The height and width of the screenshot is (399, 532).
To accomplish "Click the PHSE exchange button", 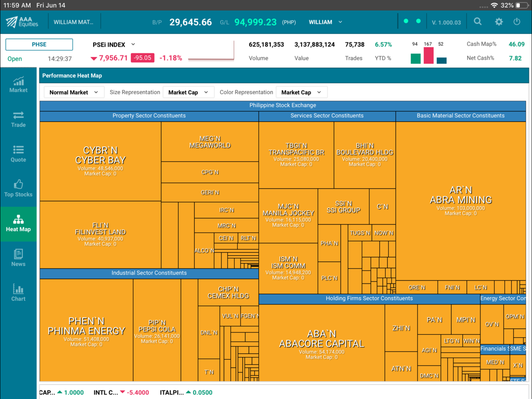I will [x=39, y=45].
